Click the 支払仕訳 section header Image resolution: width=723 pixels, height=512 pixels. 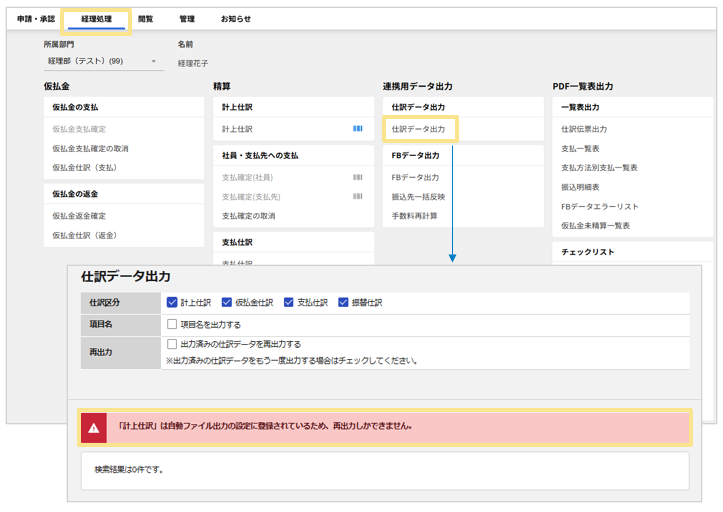[x=237, y=242]
